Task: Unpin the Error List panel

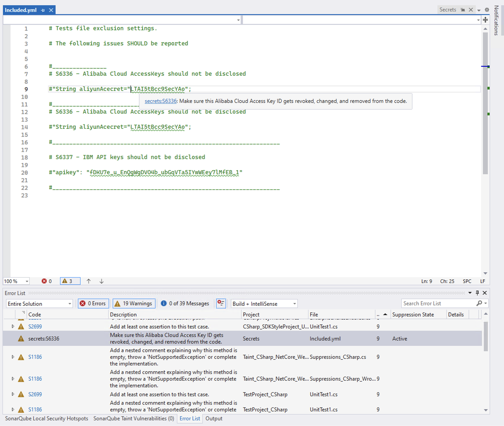Action: [477, 293]
